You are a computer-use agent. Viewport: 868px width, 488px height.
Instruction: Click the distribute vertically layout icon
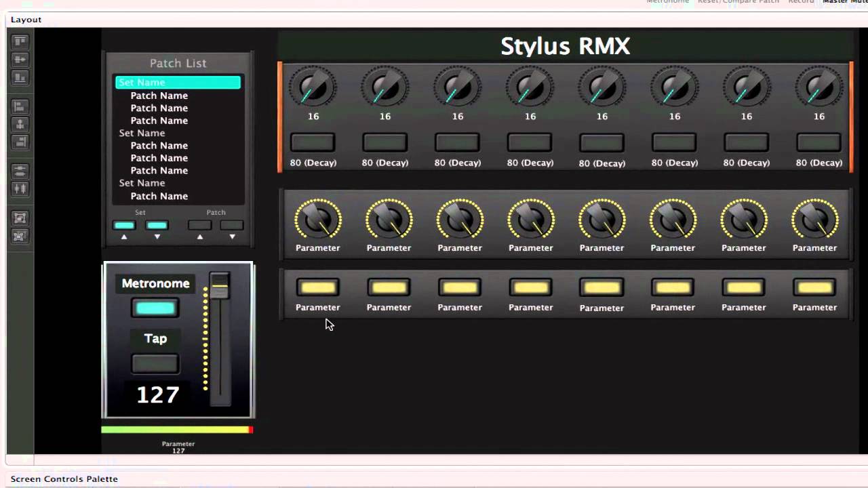[20, 171]
